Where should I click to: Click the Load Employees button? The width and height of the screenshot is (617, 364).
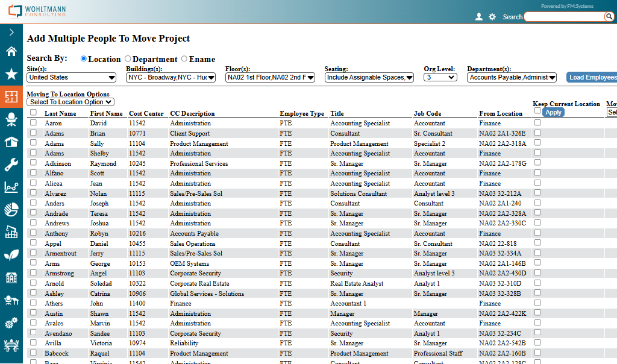pos(592,77)
